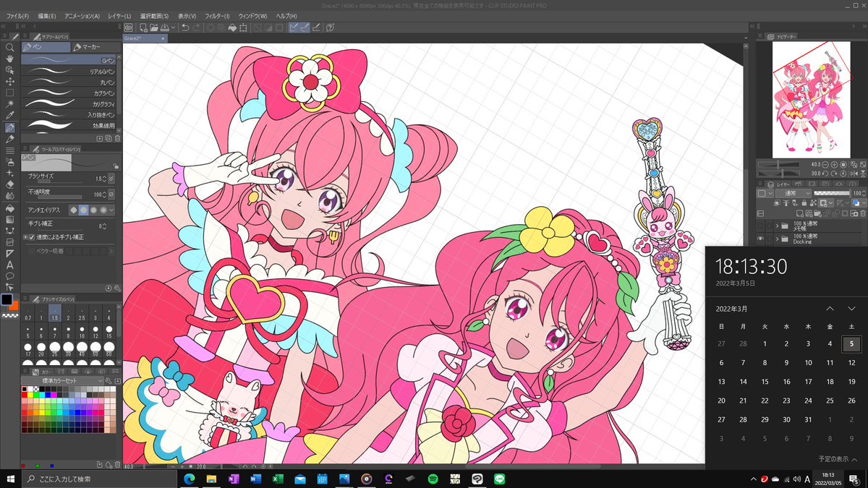Adjust layer opacity slider

[830, 194]
